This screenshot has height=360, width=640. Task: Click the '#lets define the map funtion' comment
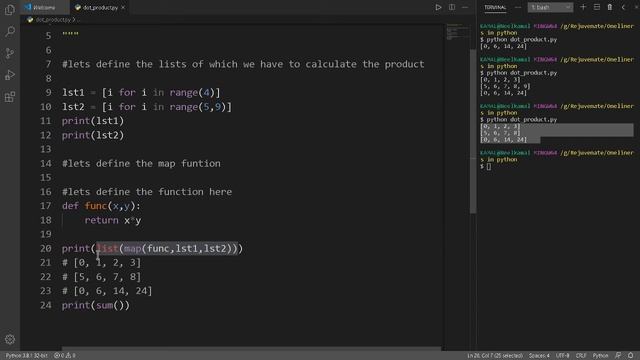click(141, 164)
